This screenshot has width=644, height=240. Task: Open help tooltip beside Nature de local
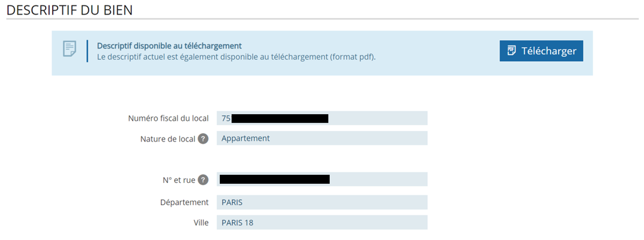(203, 139)
